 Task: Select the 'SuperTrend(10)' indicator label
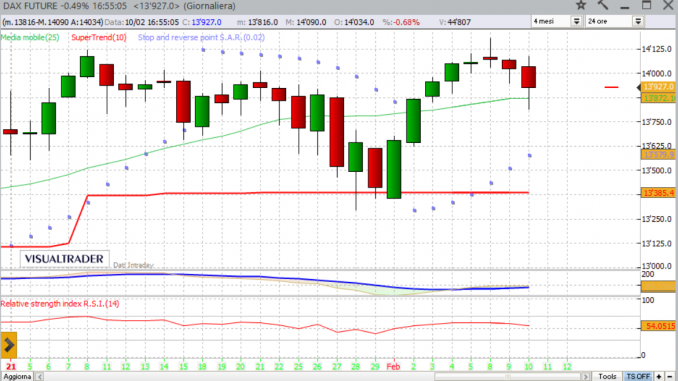click(99, 38)
